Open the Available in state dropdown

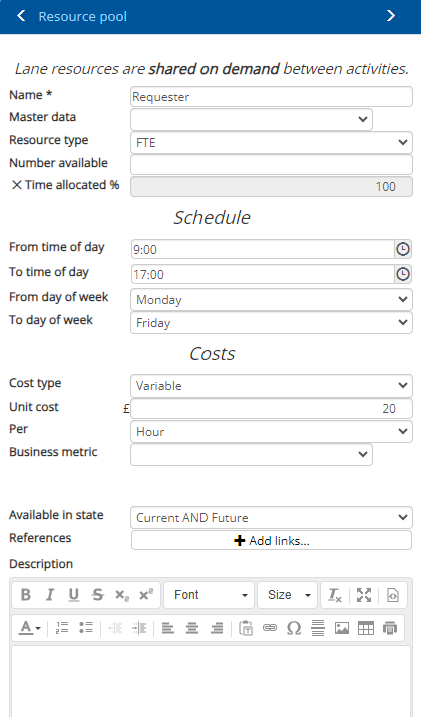click(x=271, y=518)
